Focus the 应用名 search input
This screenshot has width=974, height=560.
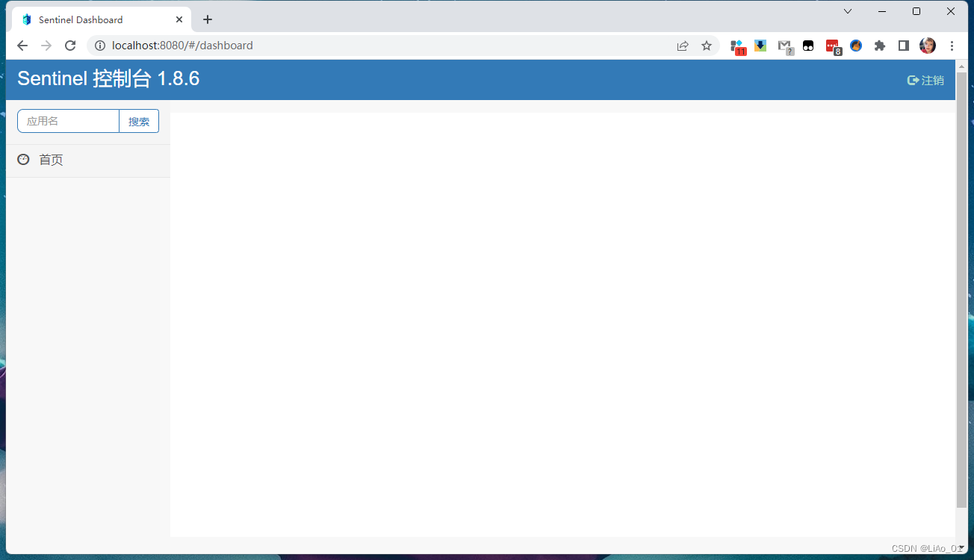tap(69, 121)
